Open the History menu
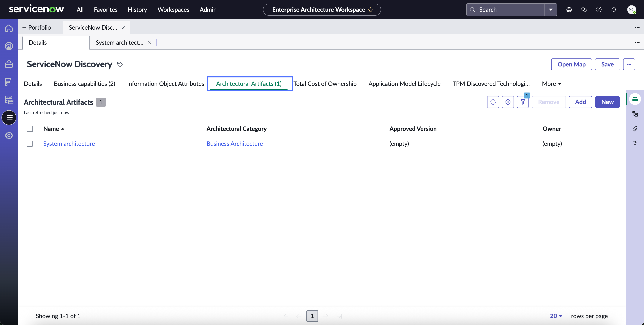 (137, 10)
